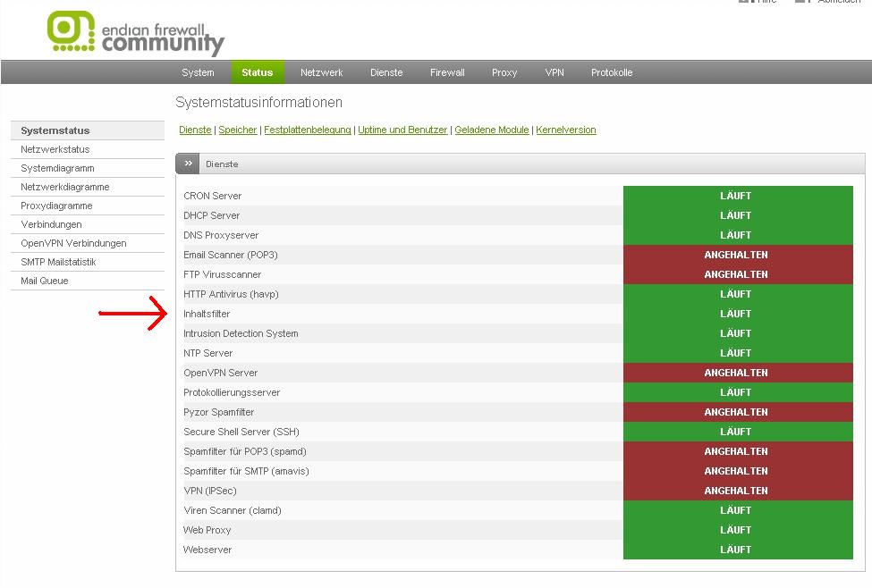Image resolution: width=872 pixels, height=588 pixels.
Task: Click the ANGEHALTEN status of OpenVPN Server
Action: pyautogui.click(x=736, y=373)
